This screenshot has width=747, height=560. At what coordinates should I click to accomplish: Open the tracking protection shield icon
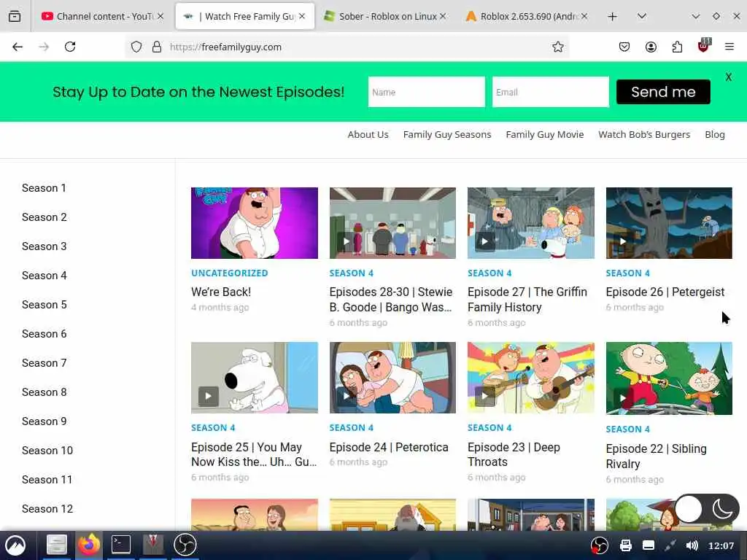point(136,47)
